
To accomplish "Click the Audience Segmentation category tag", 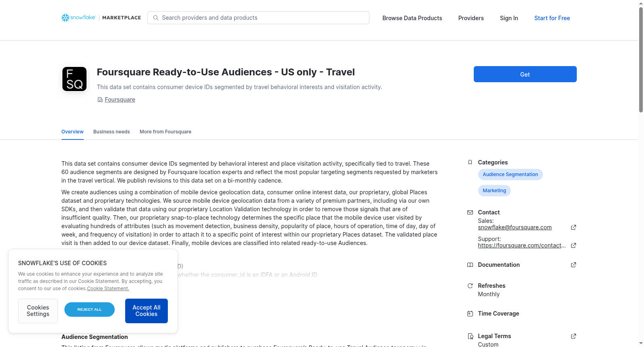I will click(x=510, y=175).
